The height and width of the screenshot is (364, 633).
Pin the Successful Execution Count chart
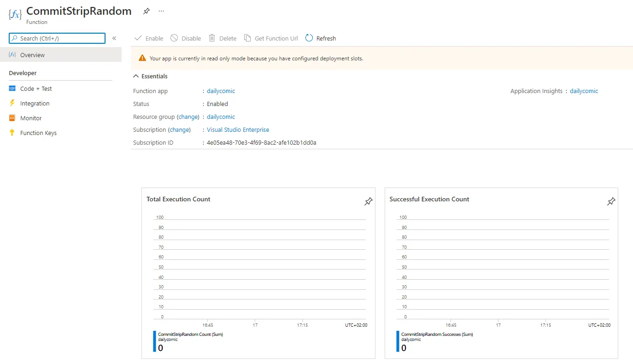tap(611, 201)
